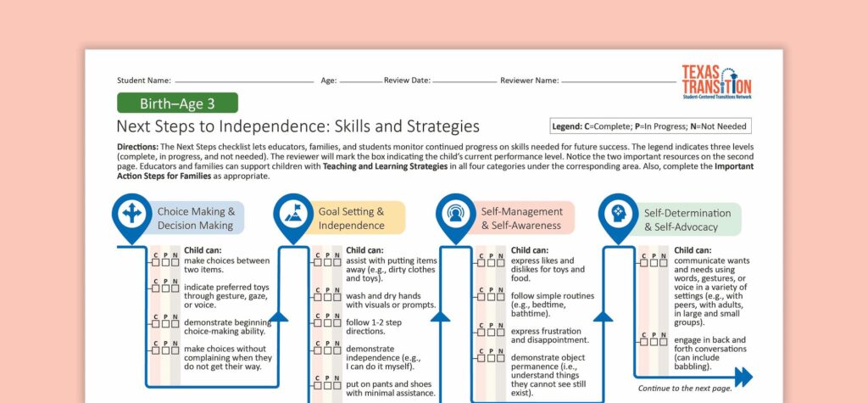Check C box for 'put on pants and shoes'

(318, 385)
